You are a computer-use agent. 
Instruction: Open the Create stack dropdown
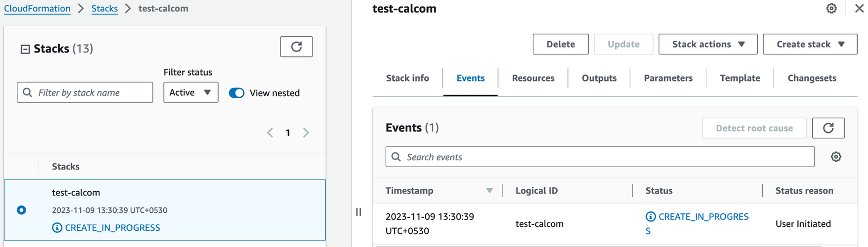pos(810,44)
